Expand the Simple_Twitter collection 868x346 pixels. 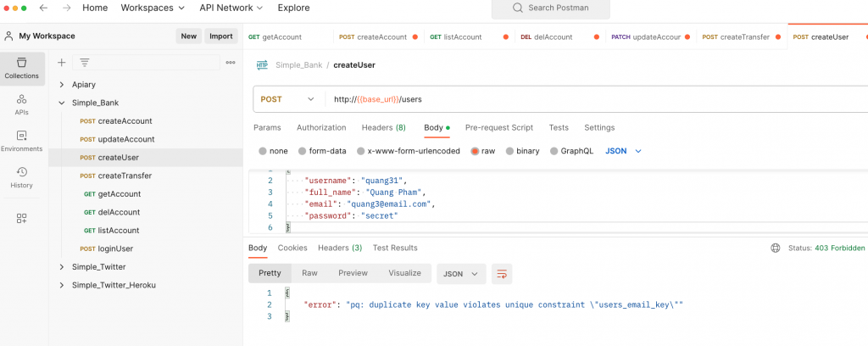pos(62,267)
